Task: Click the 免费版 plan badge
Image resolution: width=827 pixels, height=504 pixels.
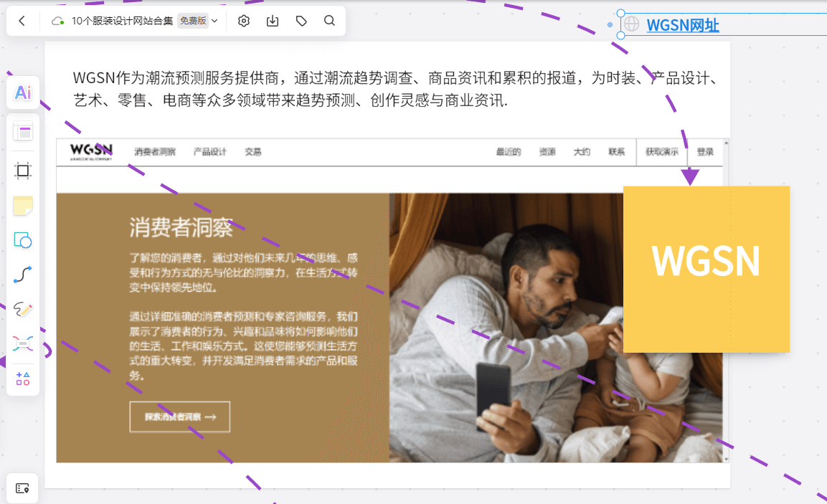Action: 193,21
